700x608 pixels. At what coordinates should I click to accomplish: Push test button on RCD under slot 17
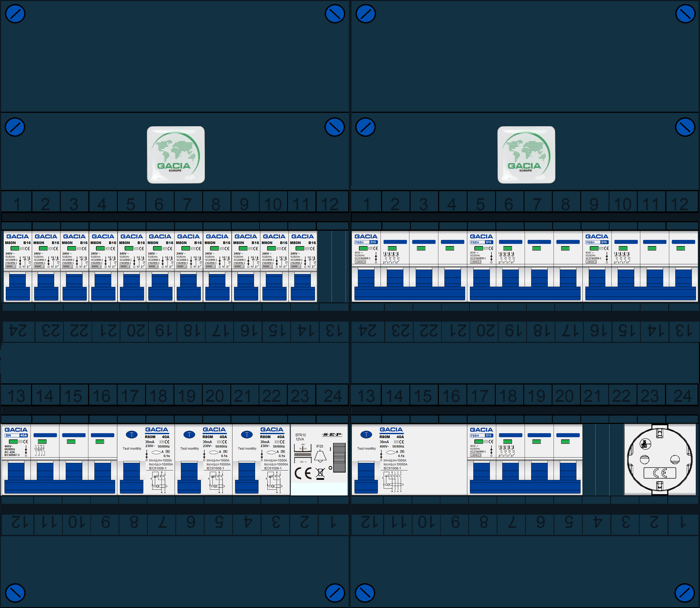[132, 435]
